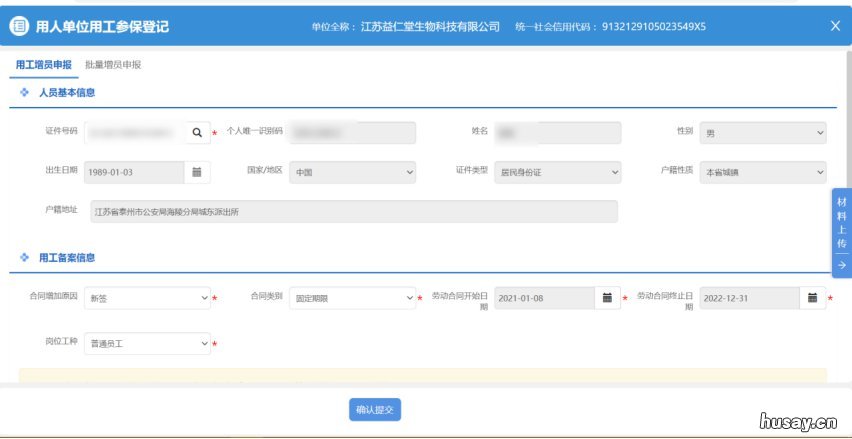This screenshot has height=439, width=852.
Task: Switch to the 批量增员申报 tab
Action: pyautogui.click(x=113, y=65)
